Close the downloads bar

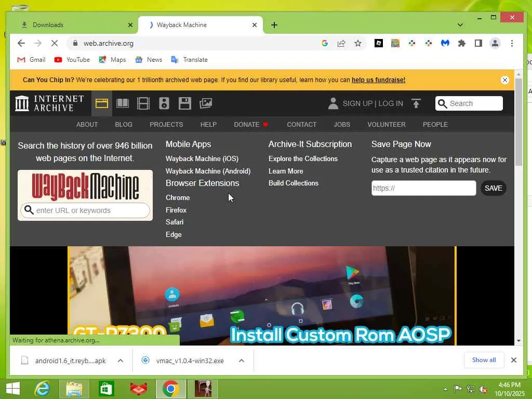514,360
